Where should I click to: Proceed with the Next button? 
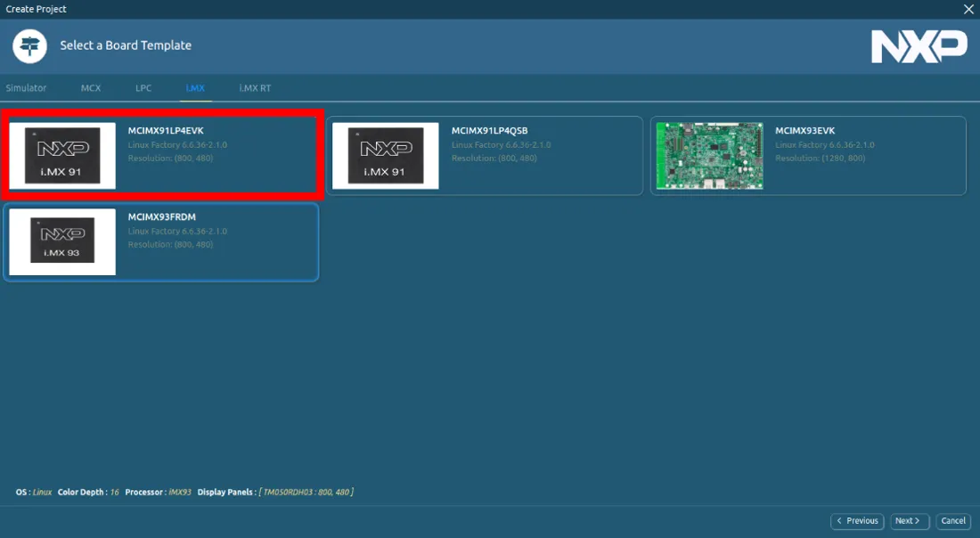pos(910,521)
